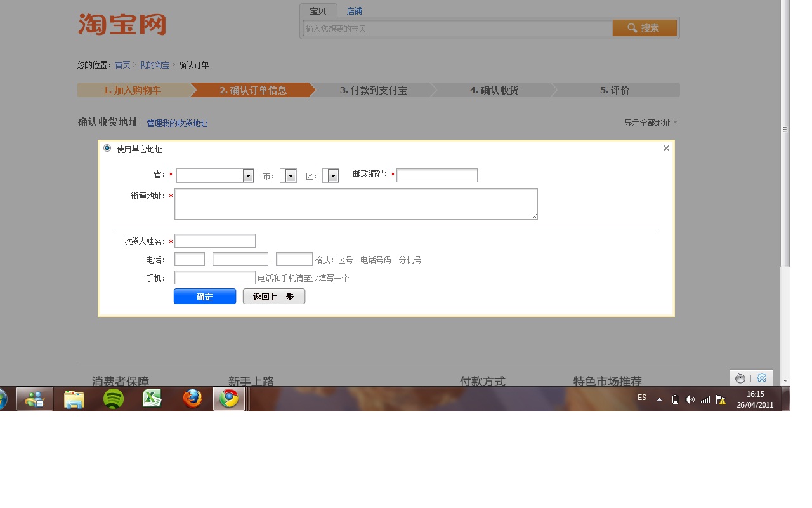This screenshot has width=812, height=508.
Task: Click the face icon in the page's corner widget
Action: tap(740, 378)
